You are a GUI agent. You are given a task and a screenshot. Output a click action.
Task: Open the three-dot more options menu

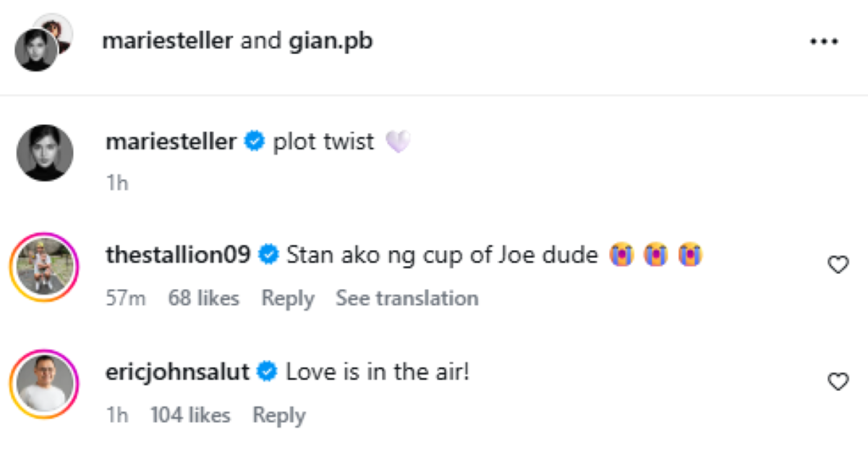click(x=823, y=42)
